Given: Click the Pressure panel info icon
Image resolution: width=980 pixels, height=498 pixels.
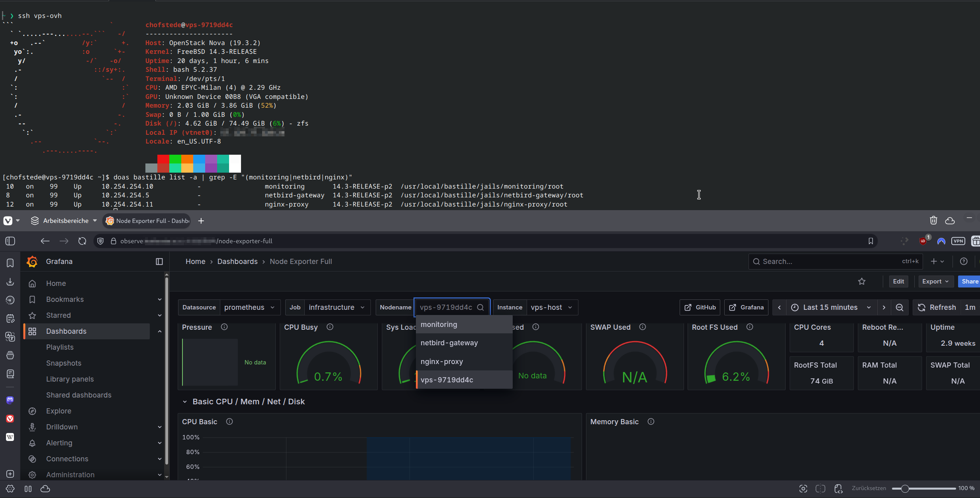Looking at the screenshot, I should point(224,327).
